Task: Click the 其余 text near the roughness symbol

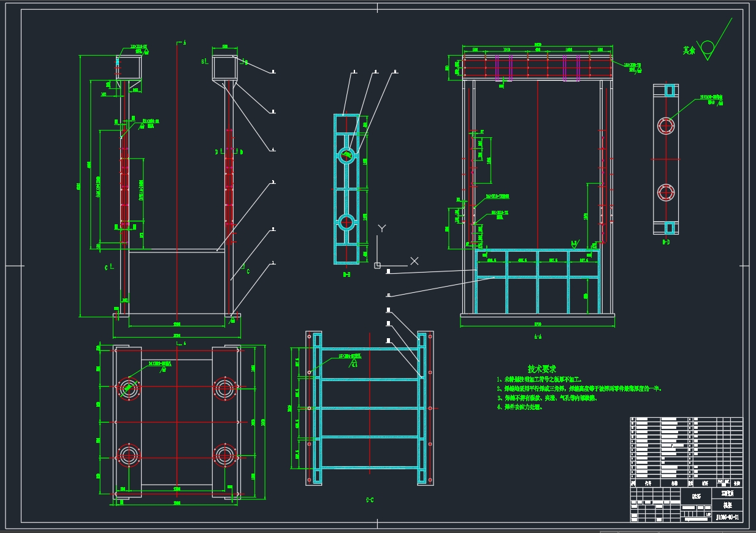Action: click(689, 51)
